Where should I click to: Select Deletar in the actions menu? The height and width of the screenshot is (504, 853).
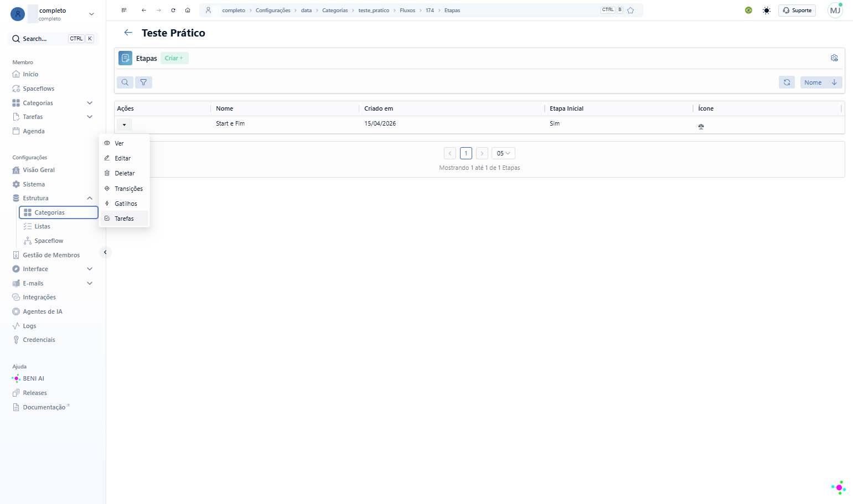click(124, 173)
